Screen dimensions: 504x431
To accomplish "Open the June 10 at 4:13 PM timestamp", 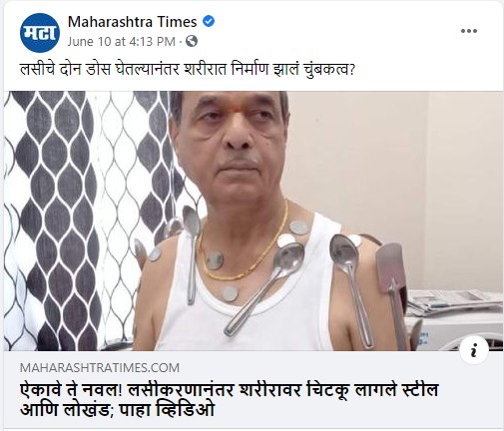I will click(x=121, y=42).
